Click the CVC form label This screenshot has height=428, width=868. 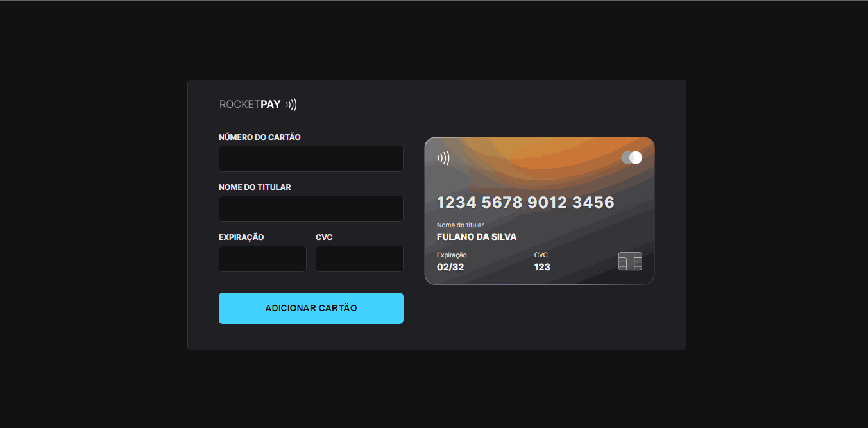[324, 237]
